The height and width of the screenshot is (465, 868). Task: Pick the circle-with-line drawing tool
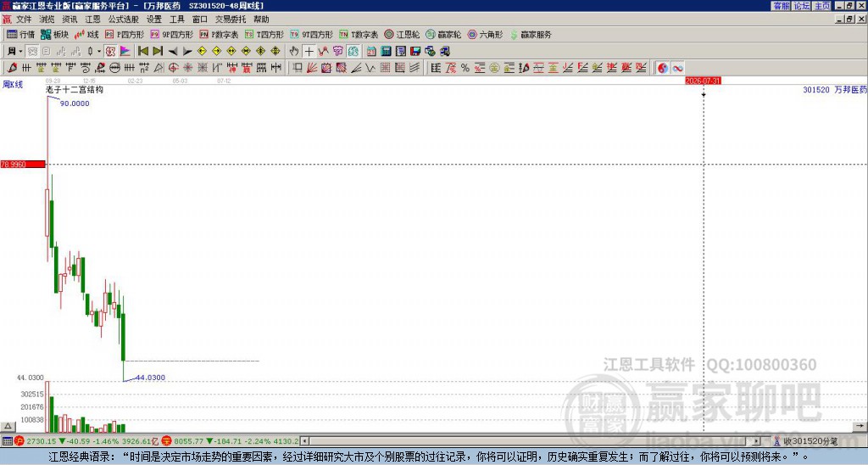(114, 68)
